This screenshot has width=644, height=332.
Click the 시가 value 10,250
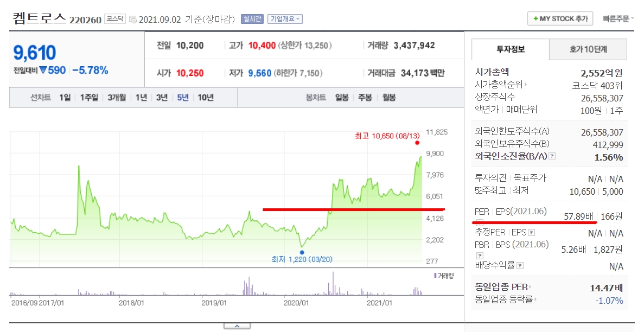click(x=190, y=73)
